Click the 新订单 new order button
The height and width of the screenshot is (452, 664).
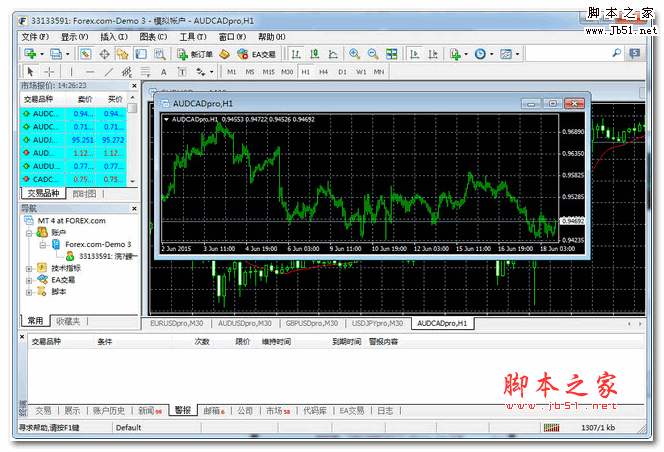pyautogui.click(x=195, y=54)
